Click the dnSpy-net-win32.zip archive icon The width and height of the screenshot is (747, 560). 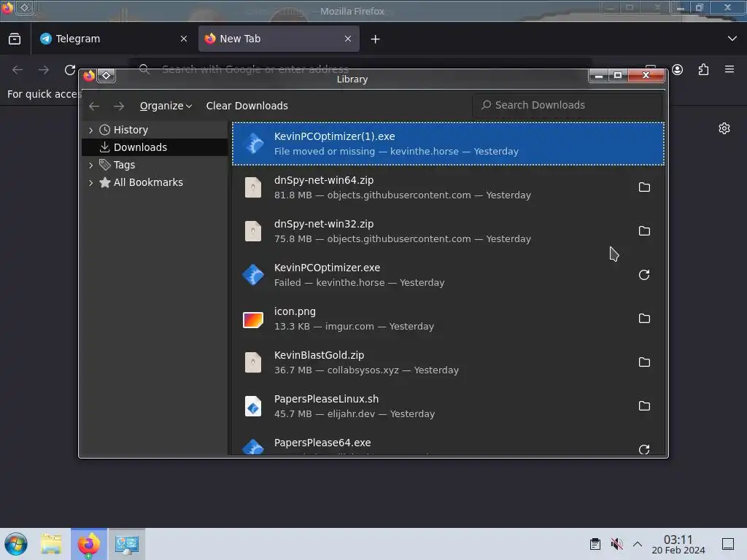point(253,231)
